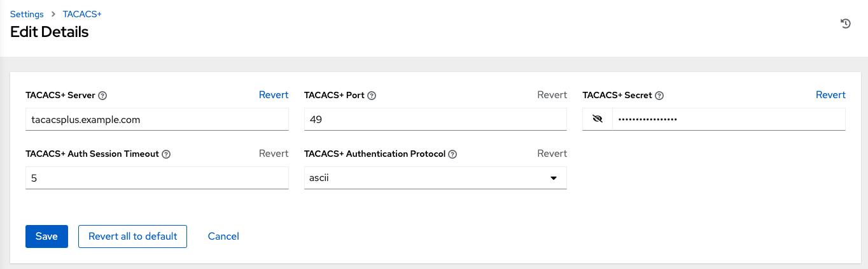
Task: Show help for TACACS+ Authentication Protocol
Action: [x=452, y=154]
